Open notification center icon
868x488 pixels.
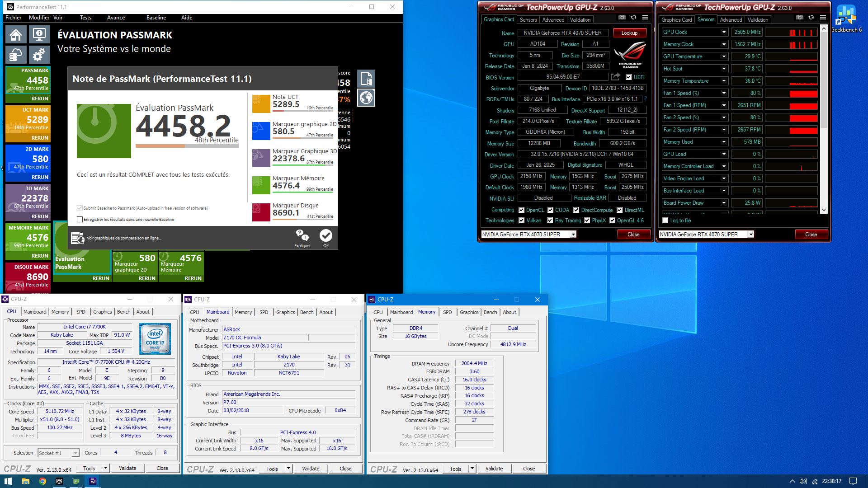click(x=853, y=481)
